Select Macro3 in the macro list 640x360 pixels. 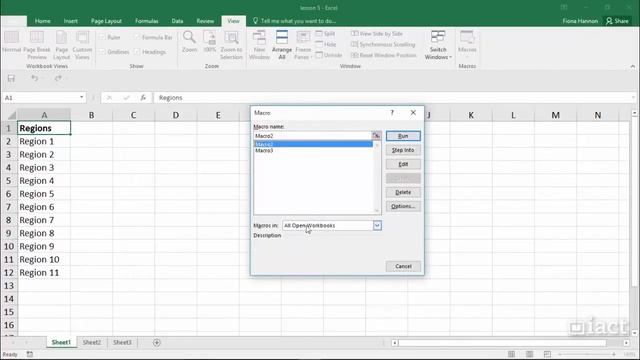[x=313, y=151]
